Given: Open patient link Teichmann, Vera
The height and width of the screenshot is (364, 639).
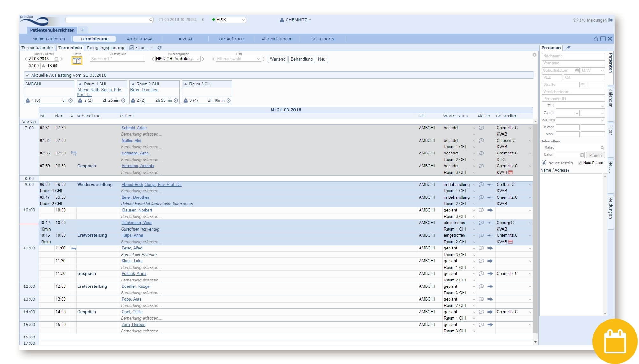Looking at the screenshot, I should (136, 223).
